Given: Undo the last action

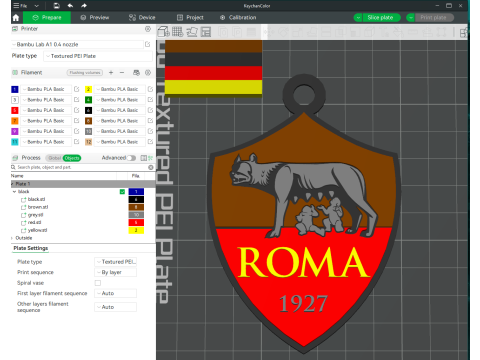Looking at the screenshot, I should pyautogui.click(x=70, y=6).
